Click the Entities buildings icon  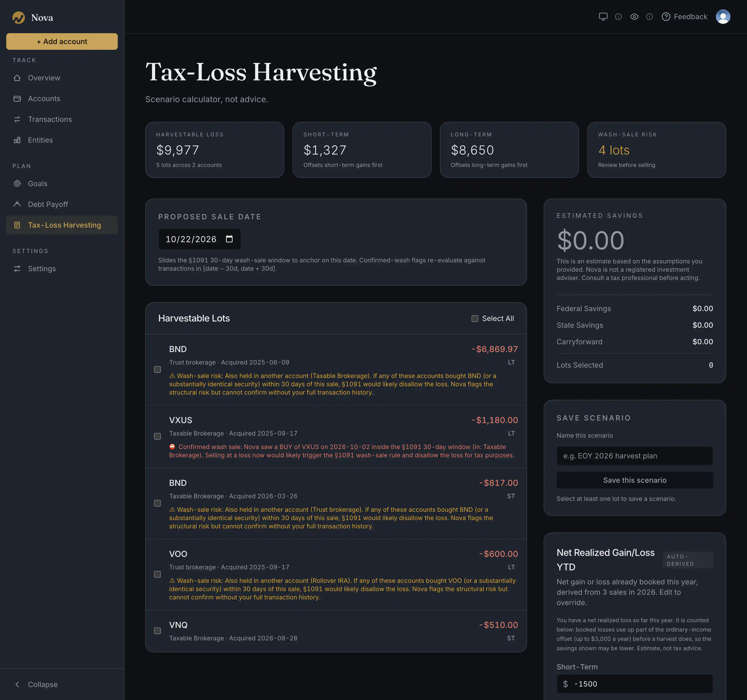[x=17, y=140]
